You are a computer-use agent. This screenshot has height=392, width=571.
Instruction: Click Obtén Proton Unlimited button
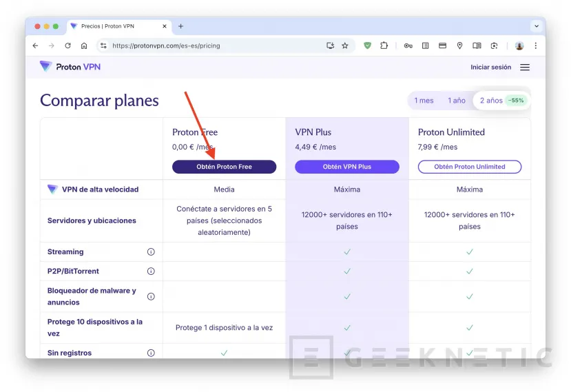[470, 167]
